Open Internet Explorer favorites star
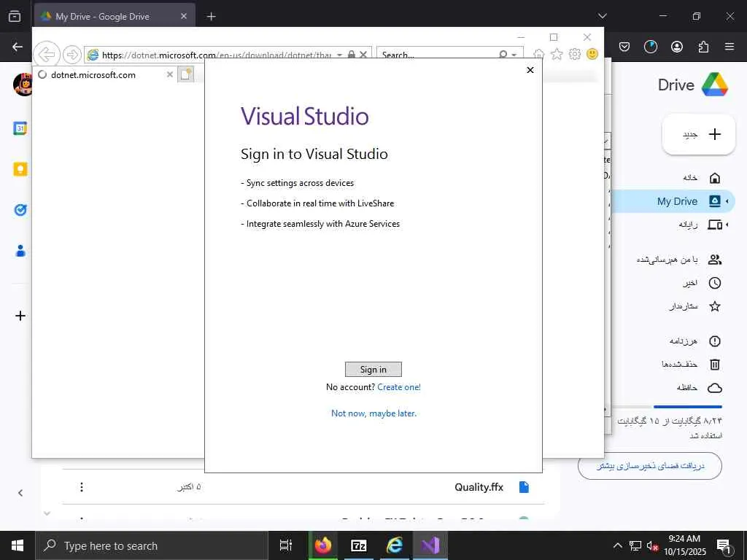This screenshot has width=747, height=560. (557, 54)
